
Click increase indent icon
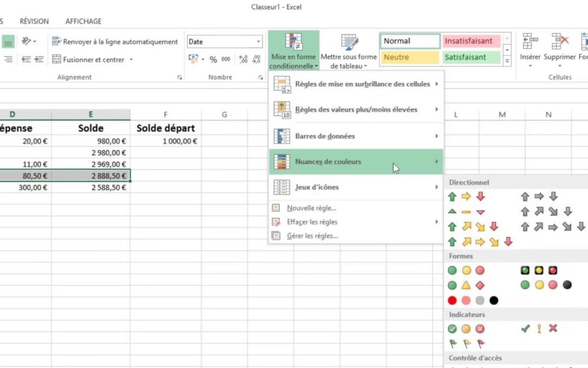click(39, 59)
